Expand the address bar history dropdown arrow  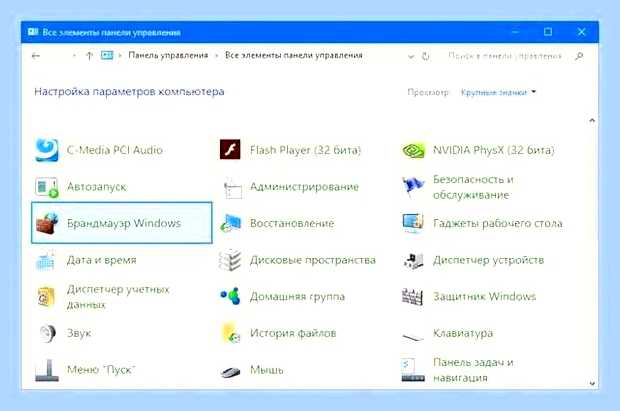[411, 57]
